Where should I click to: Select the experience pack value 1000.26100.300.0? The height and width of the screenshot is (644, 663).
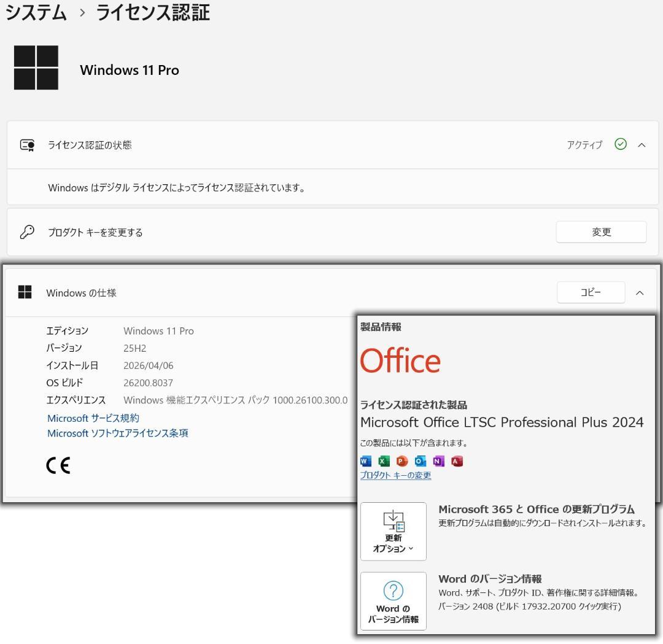310,400
